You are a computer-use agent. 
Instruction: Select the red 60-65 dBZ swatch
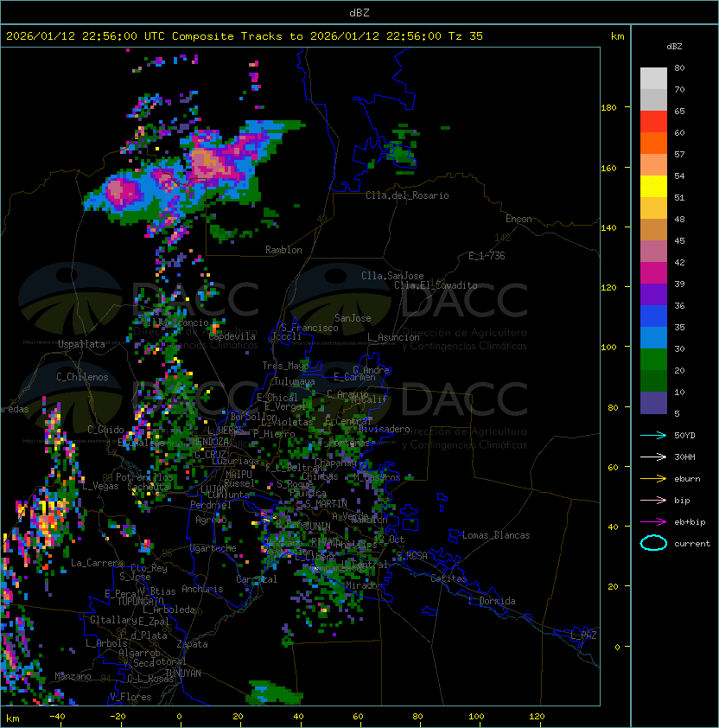click(x=653, y=122)
